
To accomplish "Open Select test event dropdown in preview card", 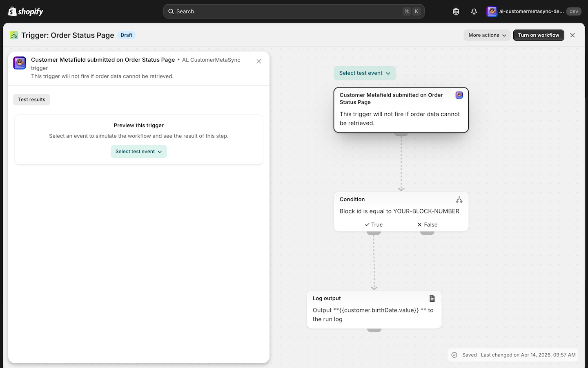I will pyautogui.click(x=139, y=151).
